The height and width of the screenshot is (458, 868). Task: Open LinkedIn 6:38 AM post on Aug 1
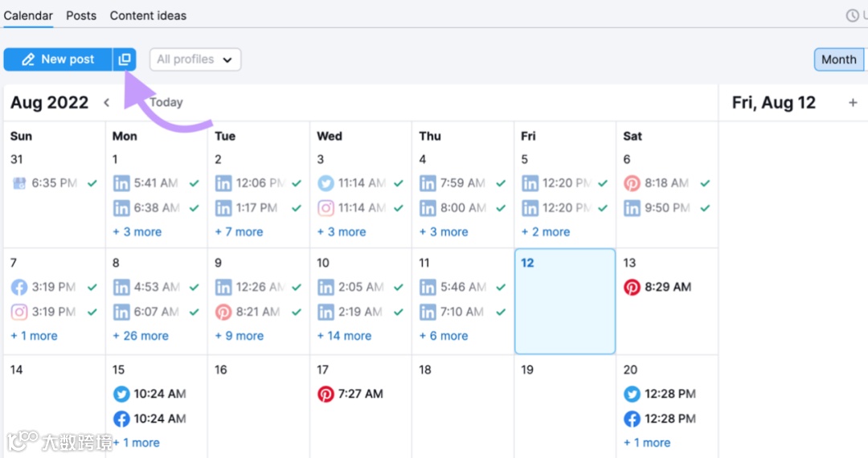pos(156,208)
